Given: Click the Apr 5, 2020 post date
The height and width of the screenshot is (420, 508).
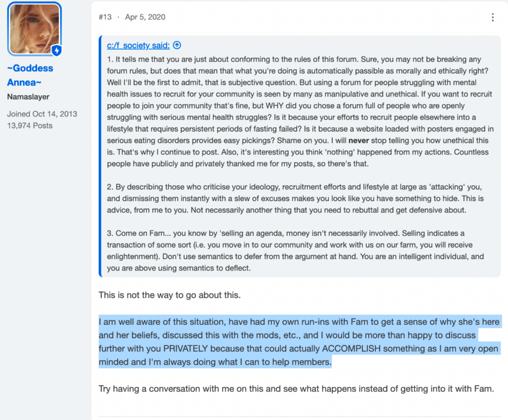Looking at the screenshot, I should coord(145,17).
